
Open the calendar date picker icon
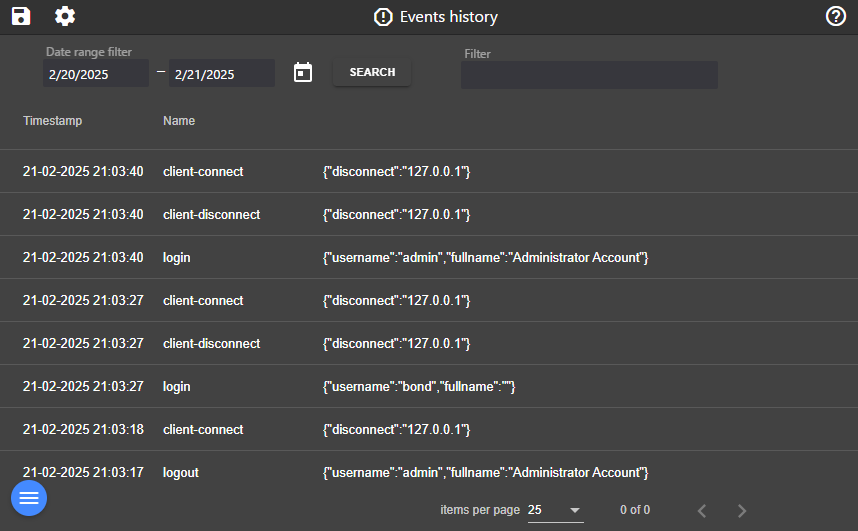point(303,73)
